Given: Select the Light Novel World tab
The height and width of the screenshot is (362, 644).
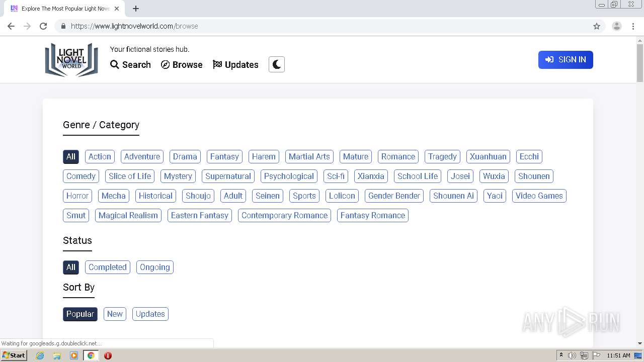Looking at the screenshot, I should (x=65, y=9).
